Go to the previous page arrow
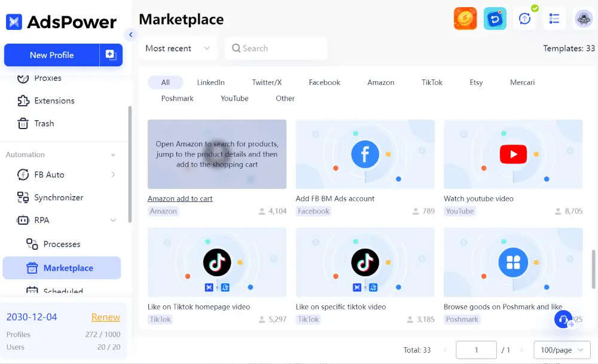Image resolution: width=598 pixels, height=364 pixels. pyautogui.click(x=445, y=350)
